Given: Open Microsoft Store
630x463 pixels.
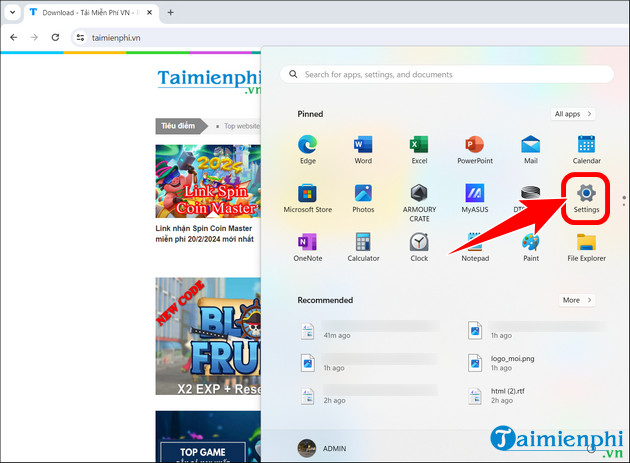Looking at the screenshot, I should pyautogui.click(x=308, y=199).
